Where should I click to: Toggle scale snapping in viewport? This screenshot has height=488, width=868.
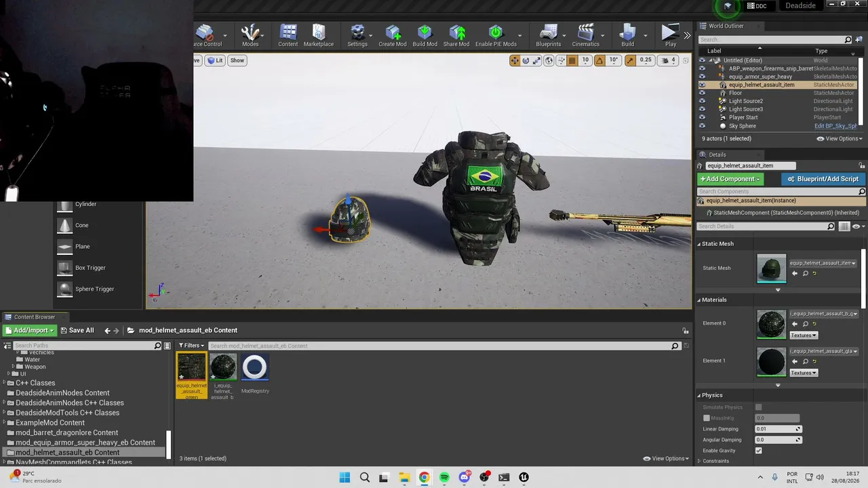click(x=630, y=60)
